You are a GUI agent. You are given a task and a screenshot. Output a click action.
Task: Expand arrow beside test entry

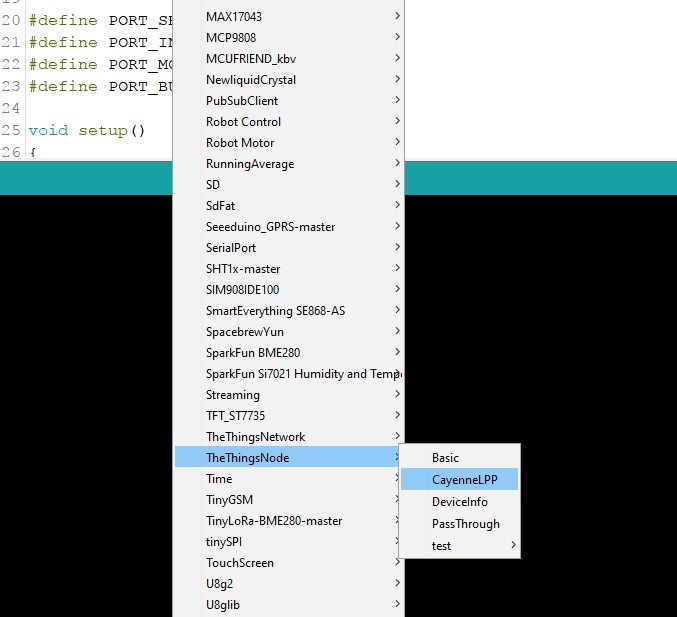[x=513, y=545]
